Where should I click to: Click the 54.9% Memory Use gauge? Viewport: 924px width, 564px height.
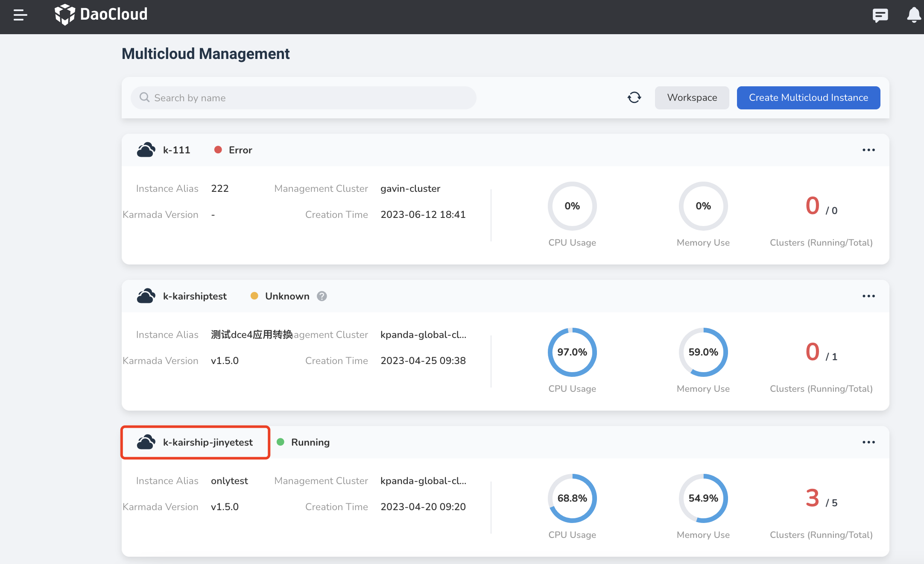click(703, 498)
